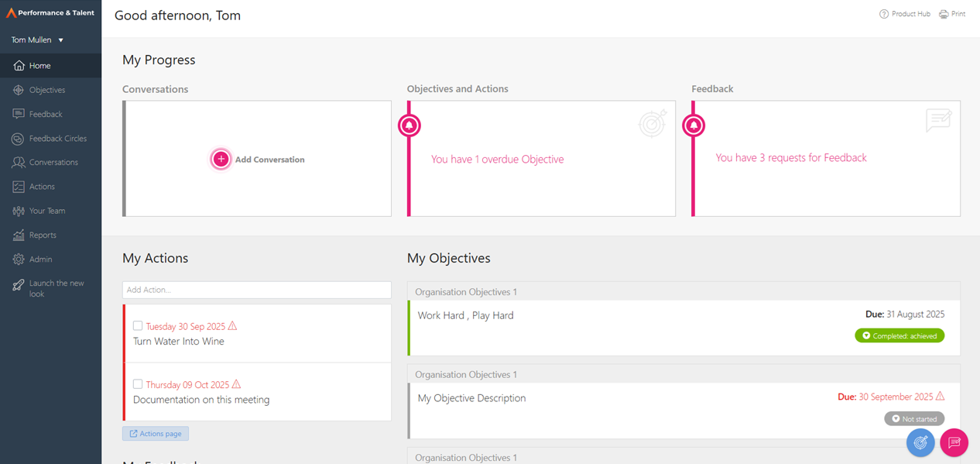
Task: Click the pink Add Conversation plus icon
Action: coord(221,159)
